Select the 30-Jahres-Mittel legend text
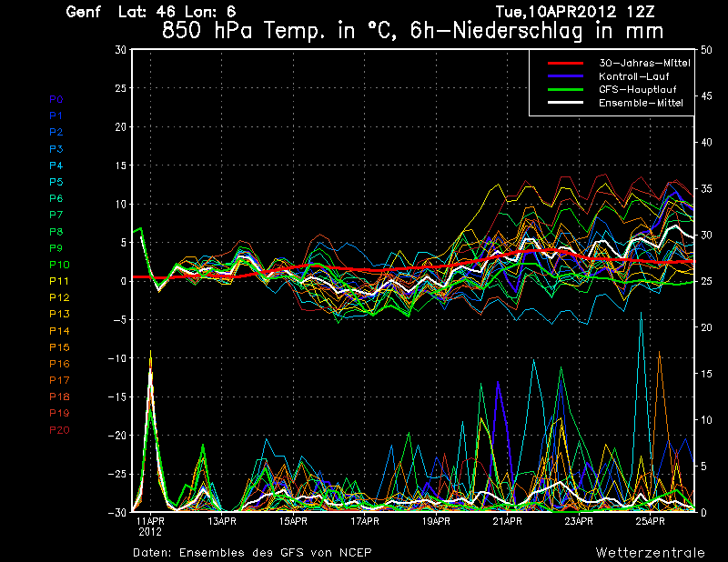This screenshot has width=728, height=562. tap(641, 63)
